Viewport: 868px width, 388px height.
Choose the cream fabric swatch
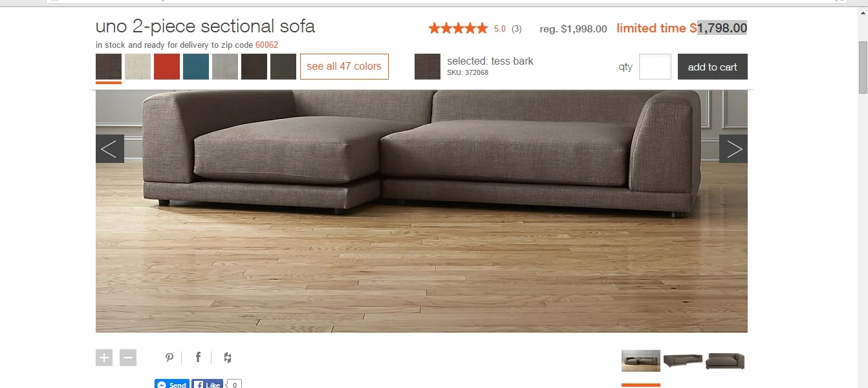138,67
